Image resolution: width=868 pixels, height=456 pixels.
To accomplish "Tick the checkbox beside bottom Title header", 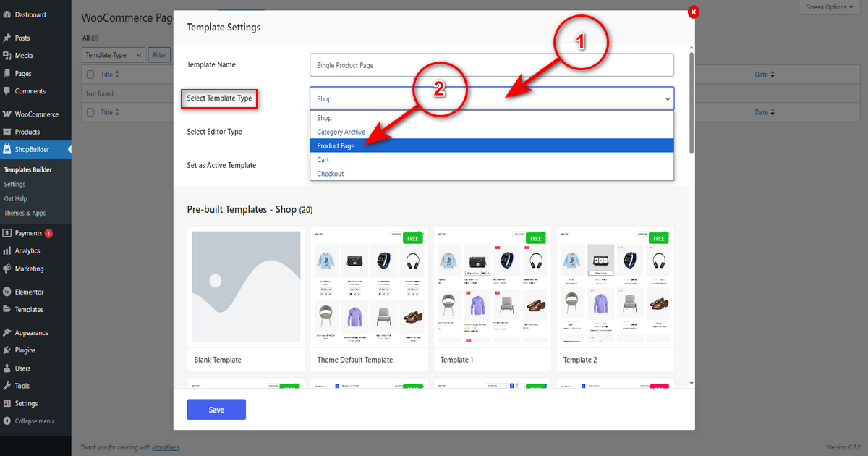I will pos(90,112).
